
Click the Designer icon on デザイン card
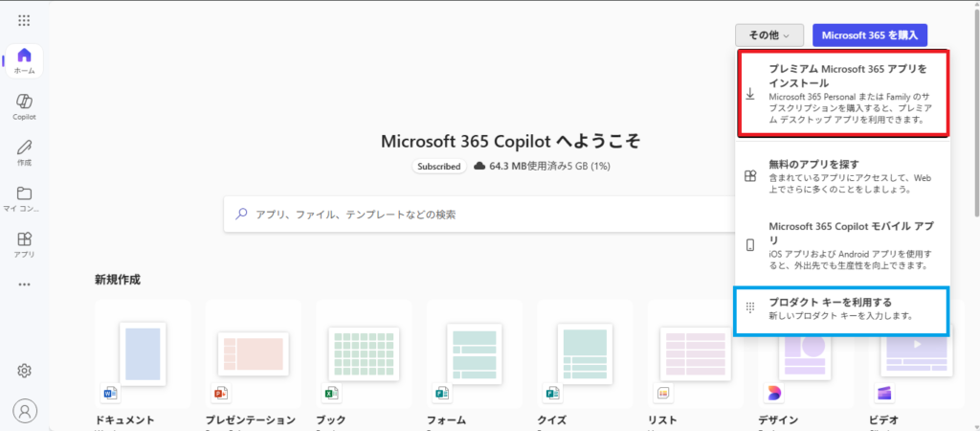(x=773, y=393)
